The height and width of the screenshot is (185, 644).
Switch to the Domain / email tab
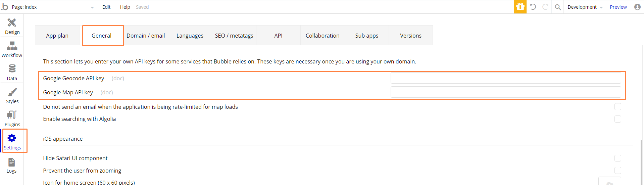pos(146,36)
